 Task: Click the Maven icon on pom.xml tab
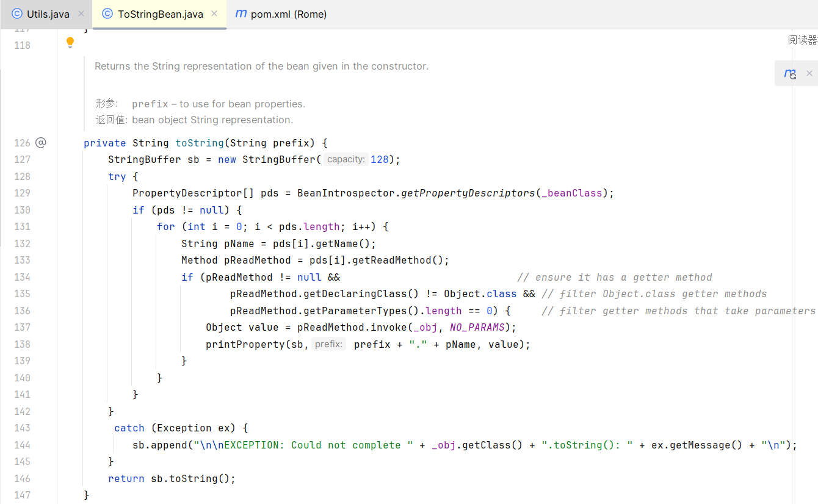(x=241, y=13)
